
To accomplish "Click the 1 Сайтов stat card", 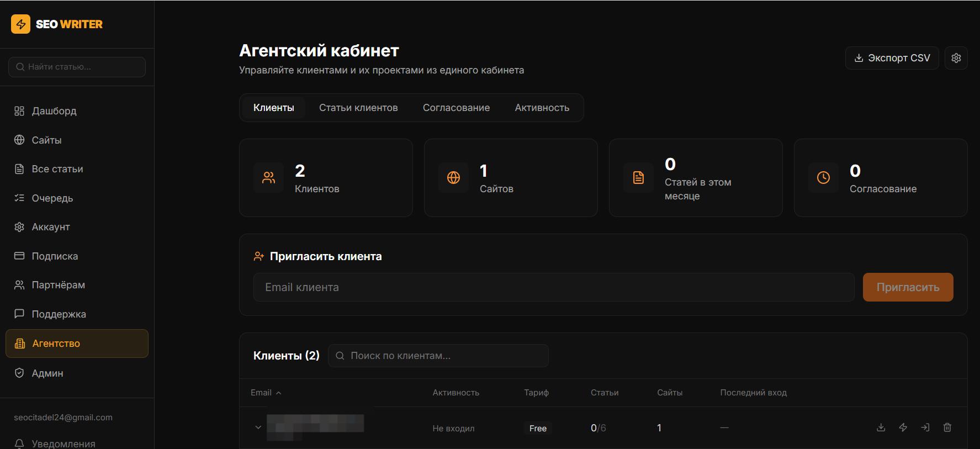I will coord(511,178).
